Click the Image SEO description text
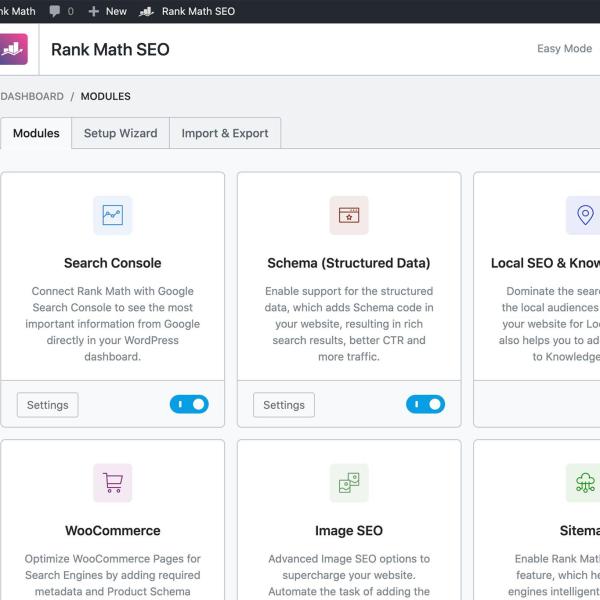 point(349,575)
